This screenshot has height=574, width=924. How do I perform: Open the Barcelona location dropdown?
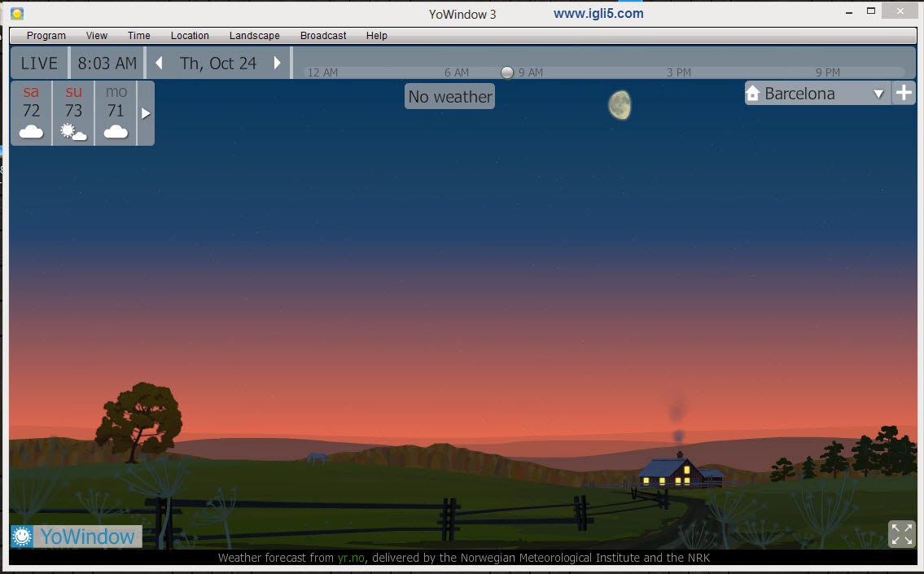[x=878, y=94]
